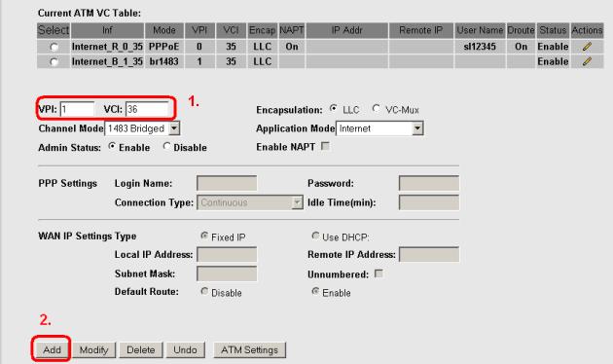Click the Login Name field
The width and height of the screenshot is (613, 364).
[x=227, y=183]
